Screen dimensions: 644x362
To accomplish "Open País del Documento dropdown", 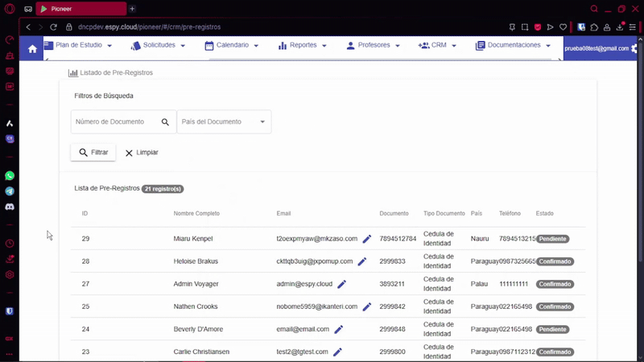I will pyautogui.click(x=224, y=122).
